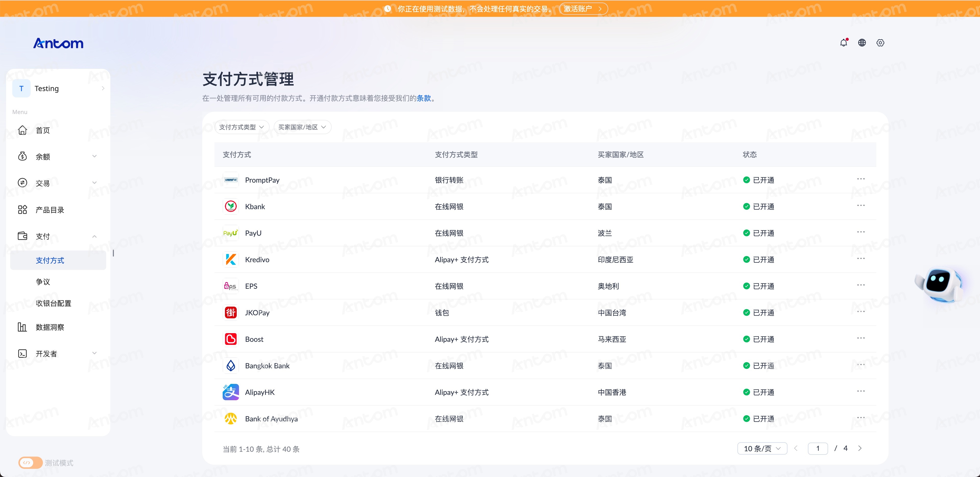This screenshot has width=980, height=477.
Task: Open the Testing account switcher
Action: coord(58,89)
